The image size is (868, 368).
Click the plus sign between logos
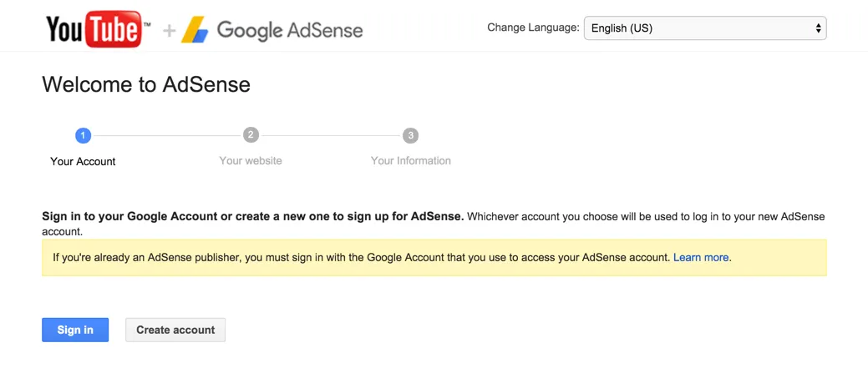click(170, 31)
